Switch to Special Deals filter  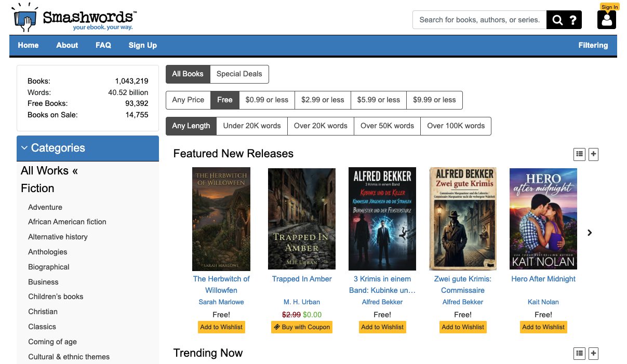coord(239,74)
